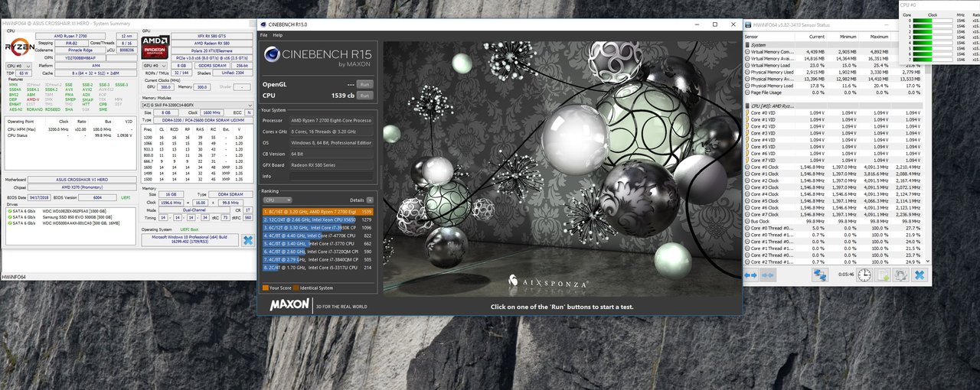This screenshot has width=980, height=390.
Task: Open the CPU ranking type dropdown
Action: point(276,200)
